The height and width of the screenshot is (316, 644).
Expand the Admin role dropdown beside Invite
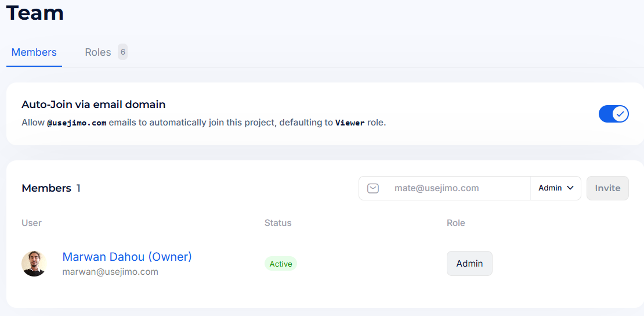pos(555,188)
